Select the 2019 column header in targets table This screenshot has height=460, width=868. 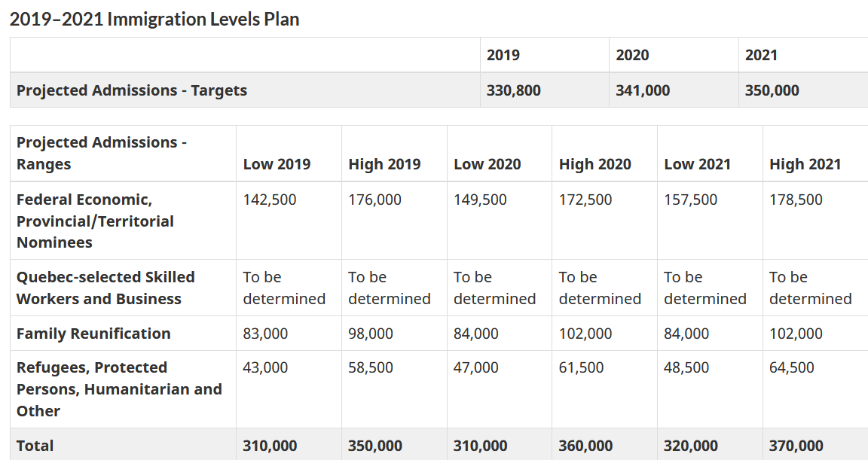[x=503, y=55]
